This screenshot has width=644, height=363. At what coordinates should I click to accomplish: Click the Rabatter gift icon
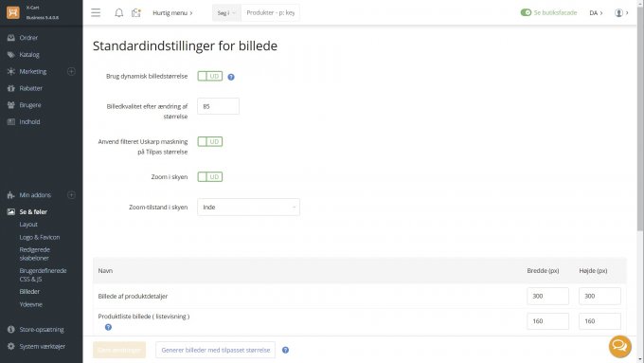[x=11, y=88]
